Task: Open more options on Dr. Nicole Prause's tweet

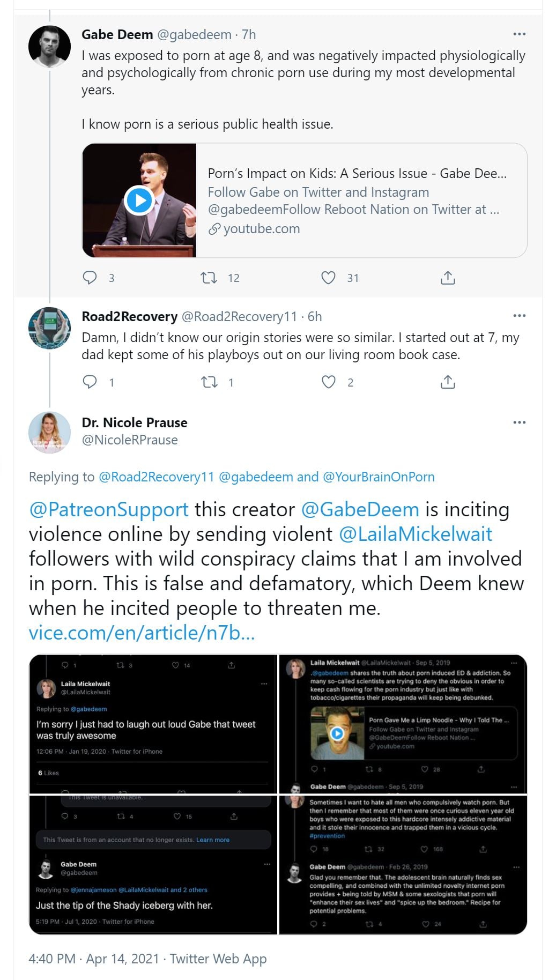Action: pos(519,422)
